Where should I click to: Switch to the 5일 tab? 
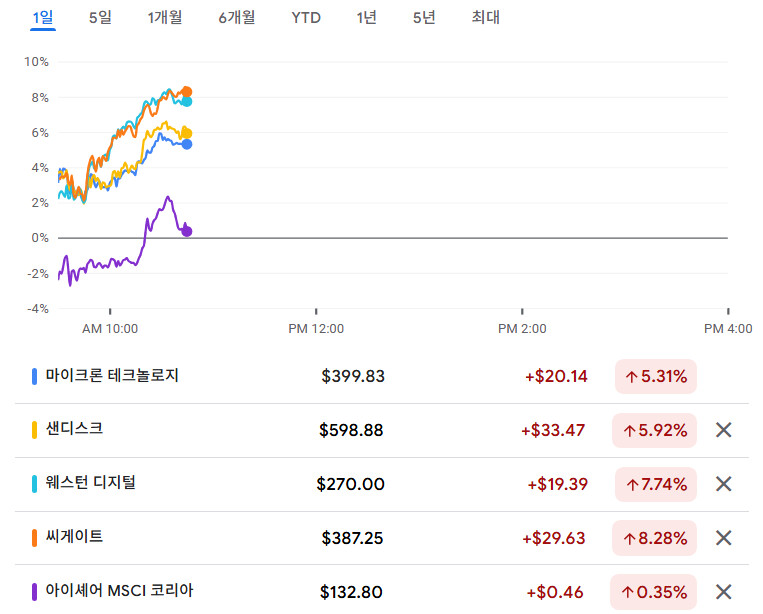coord(100,17)
